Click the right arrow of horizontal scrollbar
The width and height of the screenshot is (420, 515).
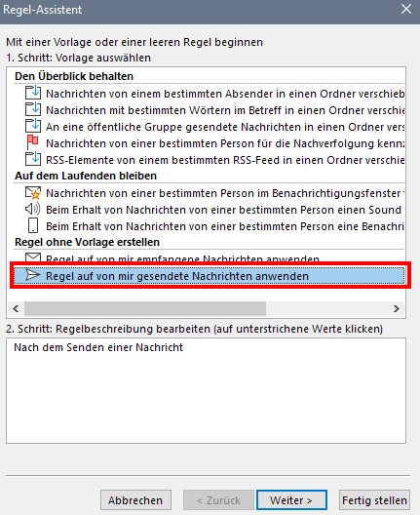[x=397, y=309]
